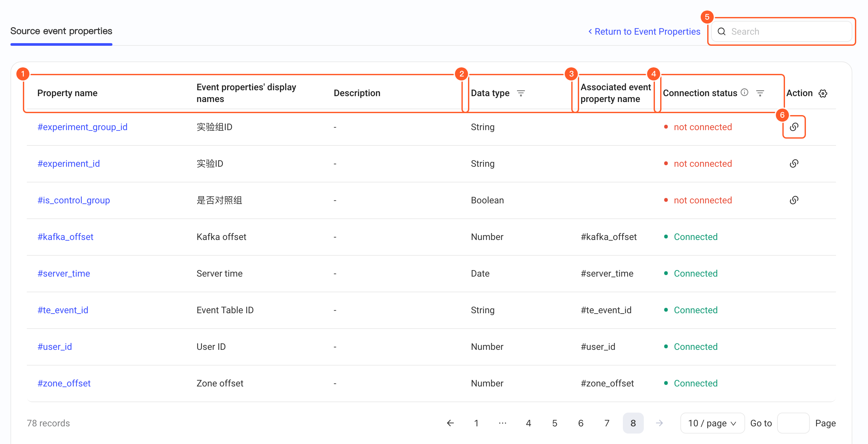
Task: Click 'not connected' status for #experiment_id
Action: tap(703, 163)
